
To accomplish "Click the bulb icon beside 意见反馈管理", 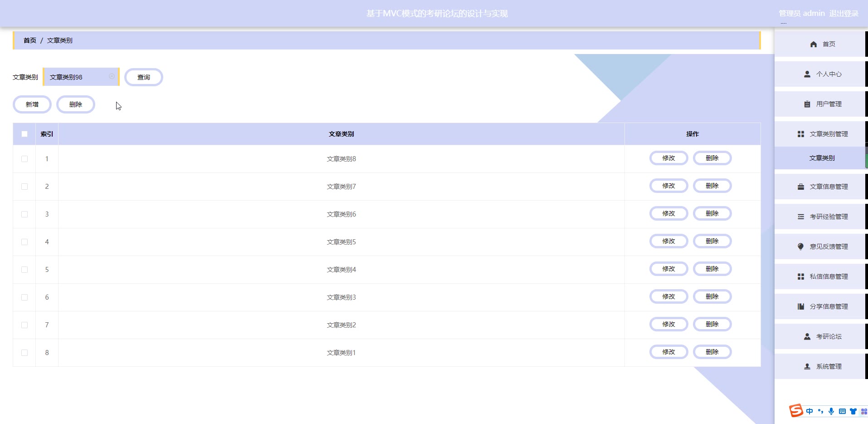I will 800,247.
